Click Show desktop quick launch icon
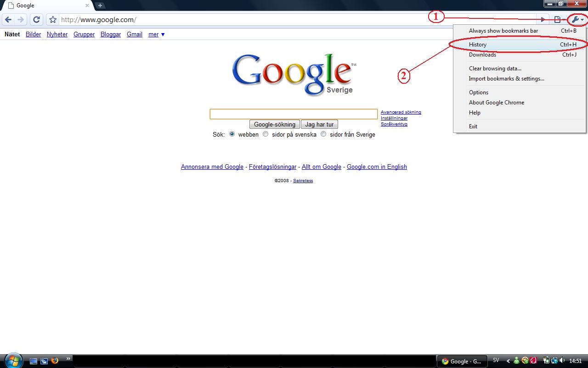588x368 pixels. [34, 361]
